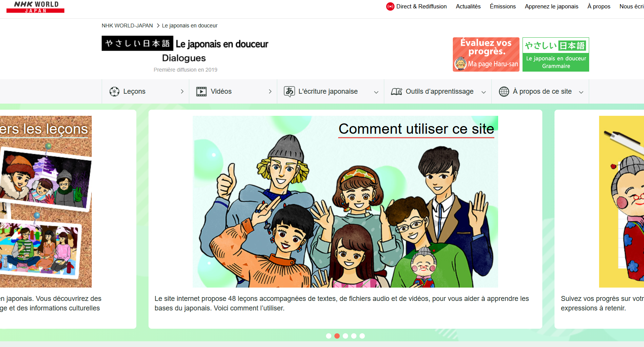The image size is (644, 347).
Task: Follow the NHK WORLD-JAPAN breadcrumb link
Action: click(x=127, y=26)
